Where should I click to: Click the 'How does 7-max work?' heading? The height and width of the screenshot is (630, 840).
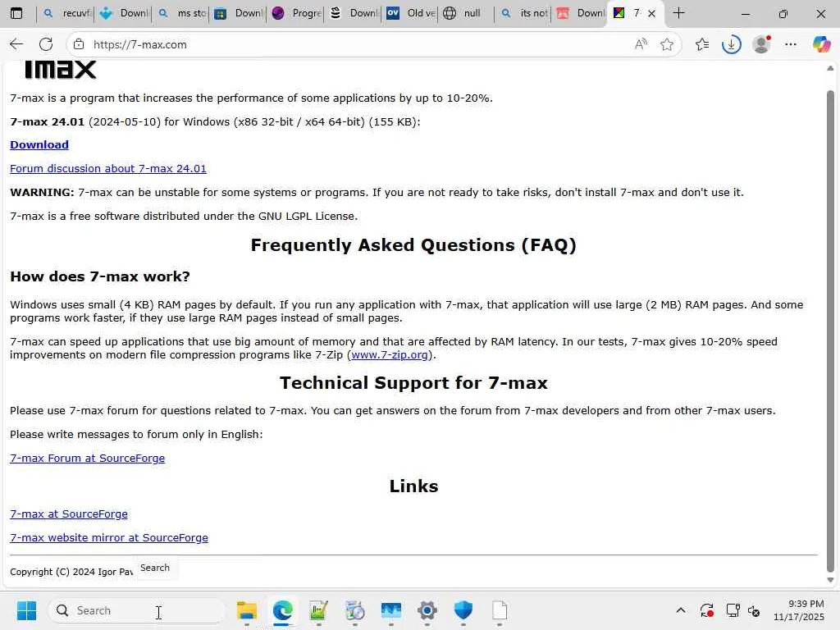99,276
